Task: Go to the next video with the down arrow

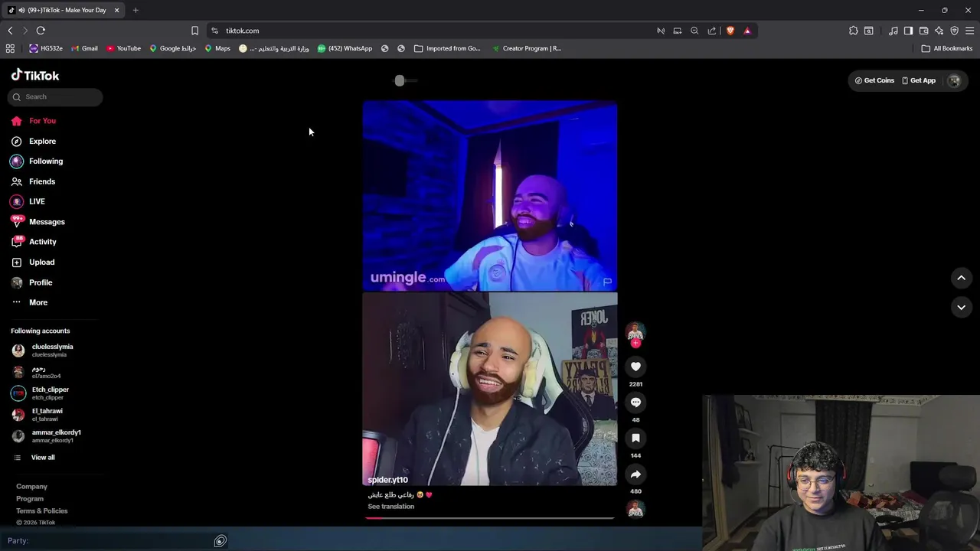Action: 962,307
